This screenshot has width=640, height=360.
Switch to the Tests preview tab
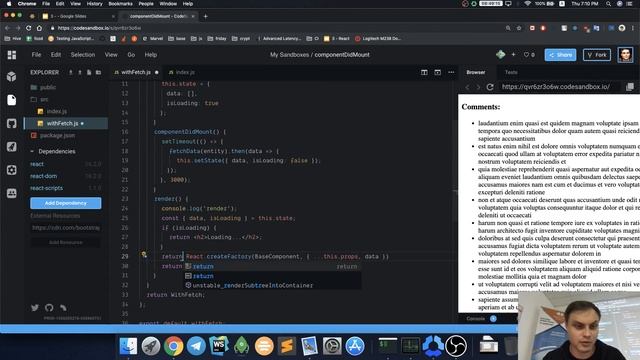(x=511, y=72)
